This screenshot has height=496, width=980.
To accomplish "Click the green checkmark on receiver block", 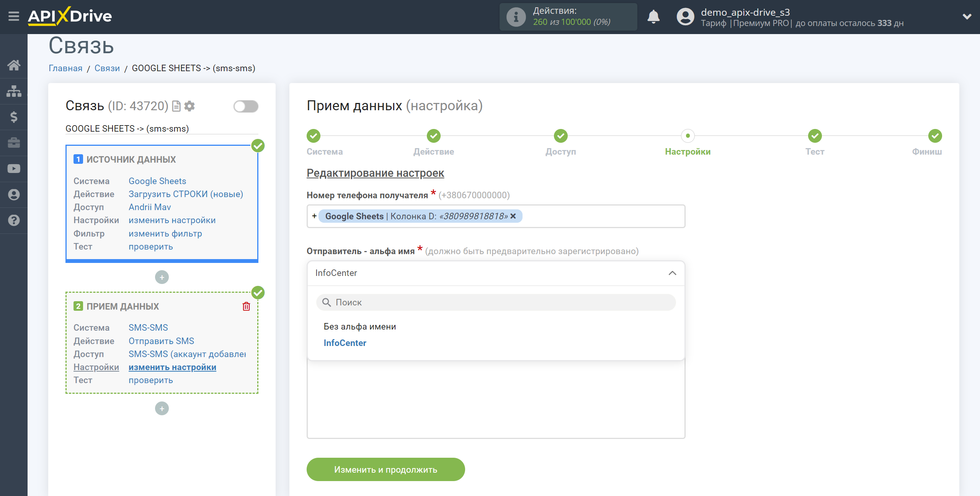I will 258,292.
